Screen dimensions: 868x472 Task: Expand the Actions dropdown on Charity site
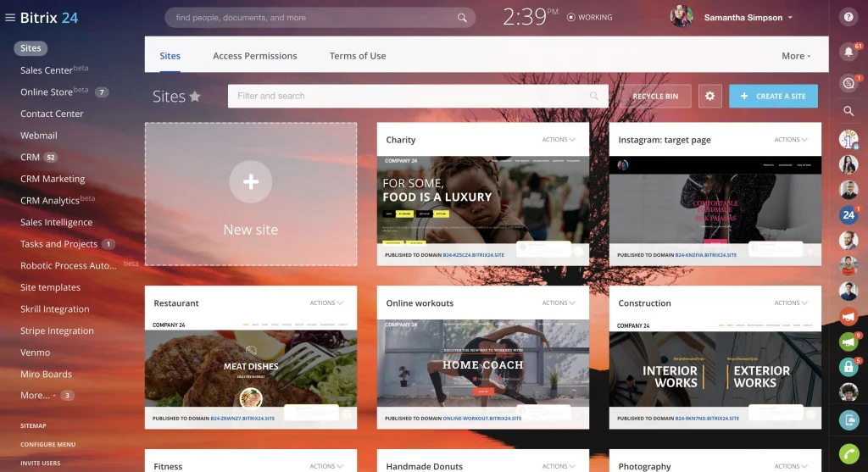point(559,140)
